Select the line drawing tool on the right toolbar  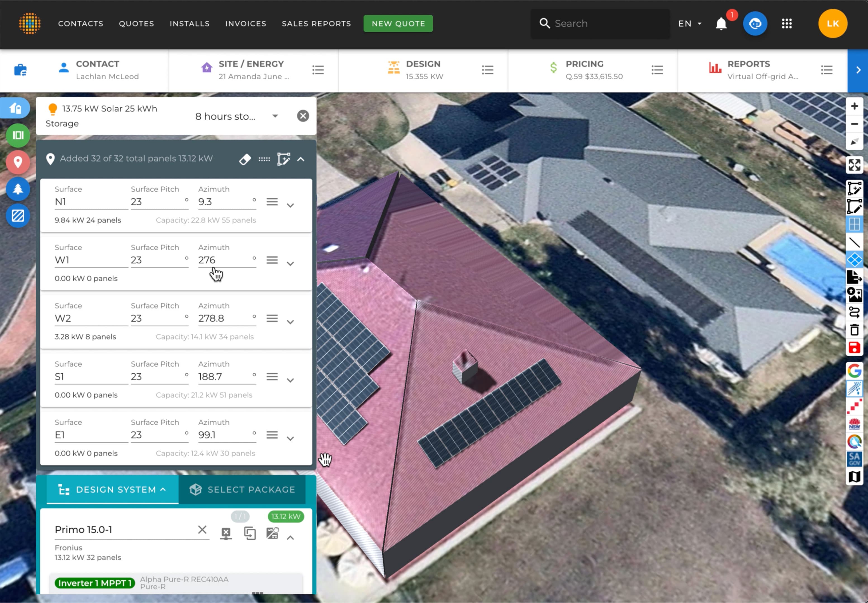pyautogui.click(x=855, y=242)
